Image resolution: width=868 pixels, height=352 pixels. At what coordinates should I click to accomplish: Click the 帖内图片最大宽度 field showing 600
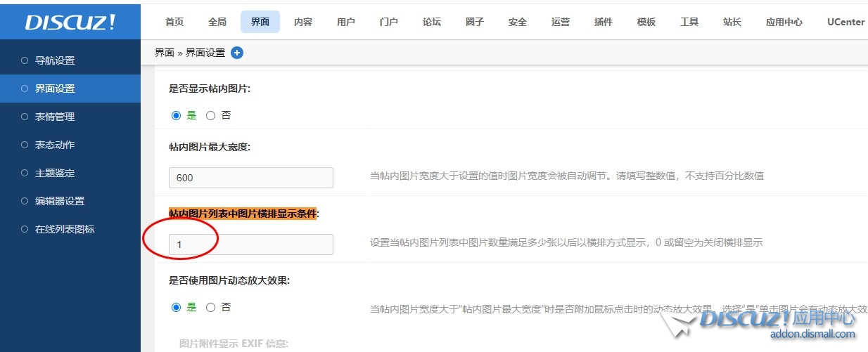coord(251,178)
